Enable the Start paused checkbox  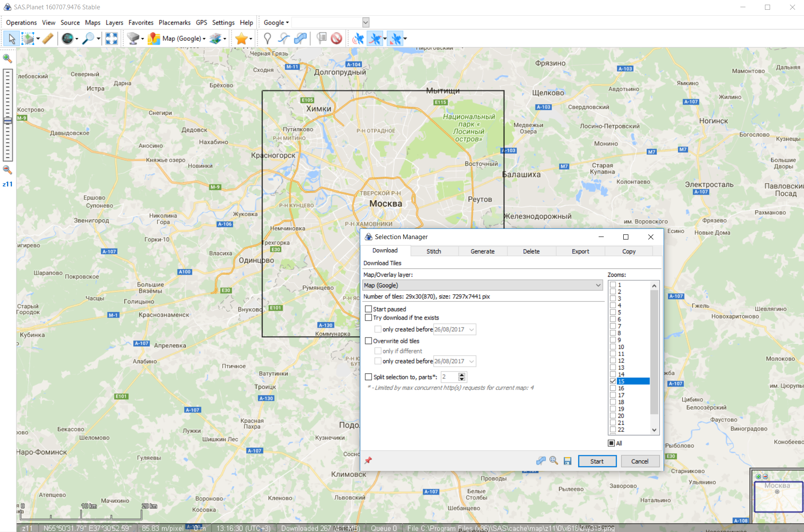click(368, 309)
